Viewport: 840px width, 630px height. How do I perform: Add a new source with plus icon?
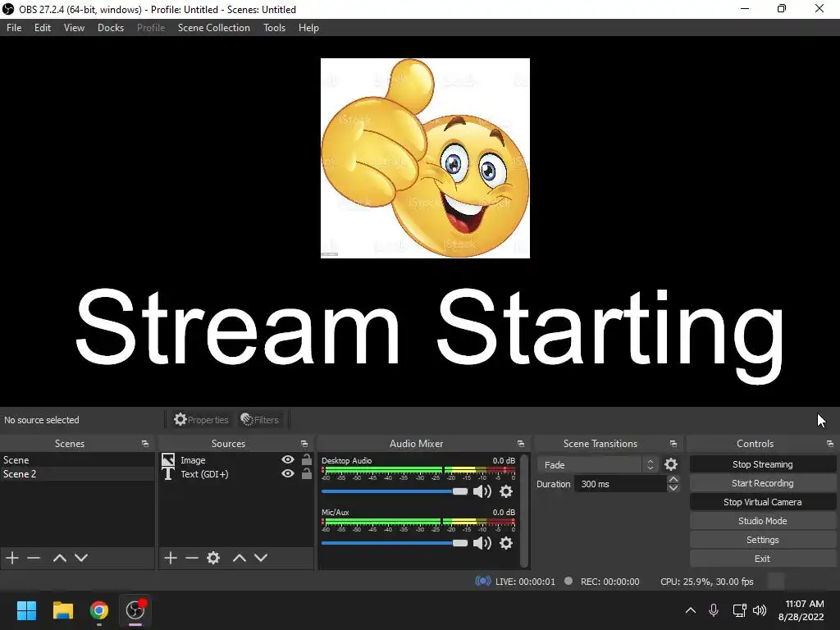pos(171,558)
